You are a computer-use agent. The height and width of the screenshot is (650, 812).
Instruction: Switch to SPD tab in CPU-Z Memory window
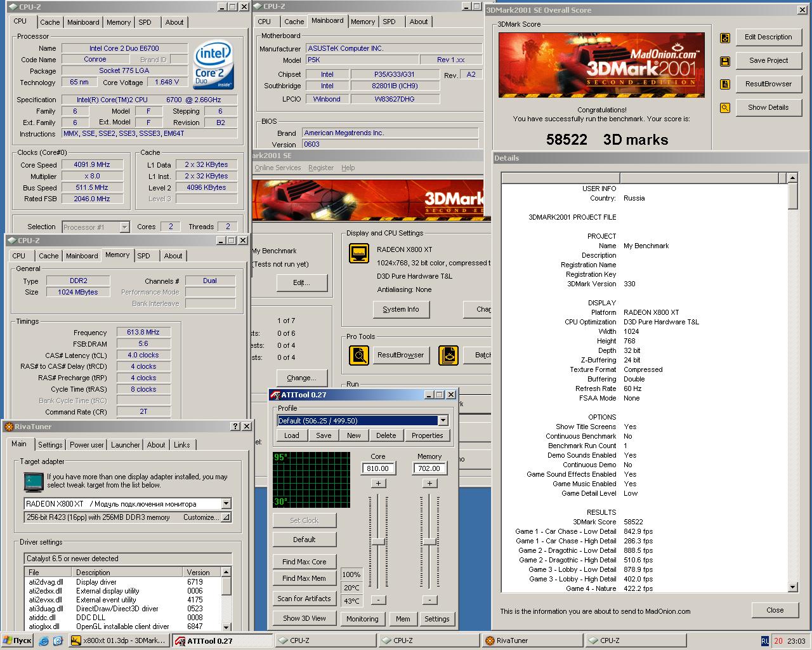(x=144, y=256)
